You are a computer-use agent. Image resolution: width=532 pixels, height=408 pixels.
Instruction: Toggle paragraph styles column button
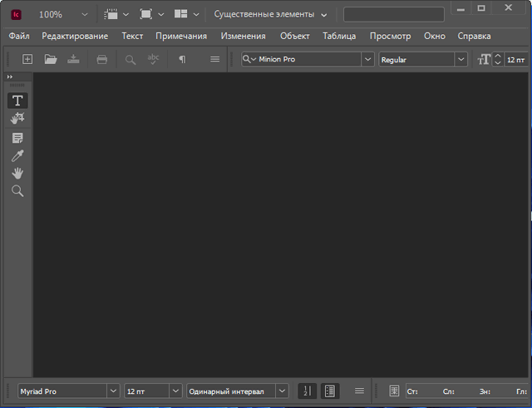(x=330, y=391)
